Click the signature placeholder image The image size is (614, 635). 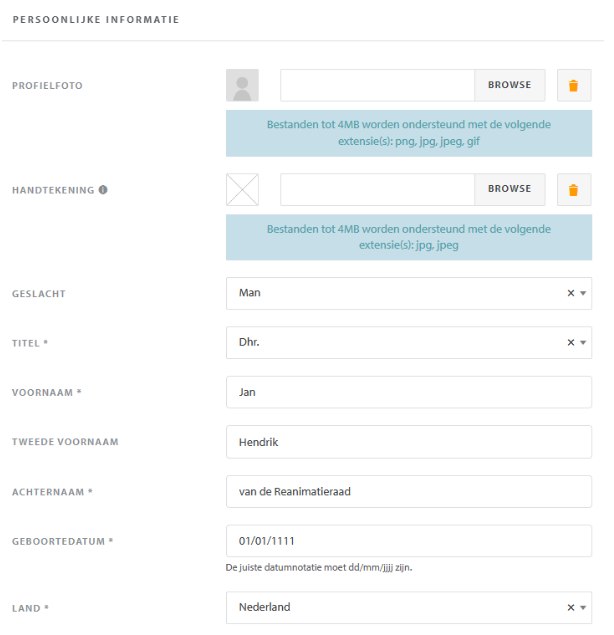coord(242,190)
